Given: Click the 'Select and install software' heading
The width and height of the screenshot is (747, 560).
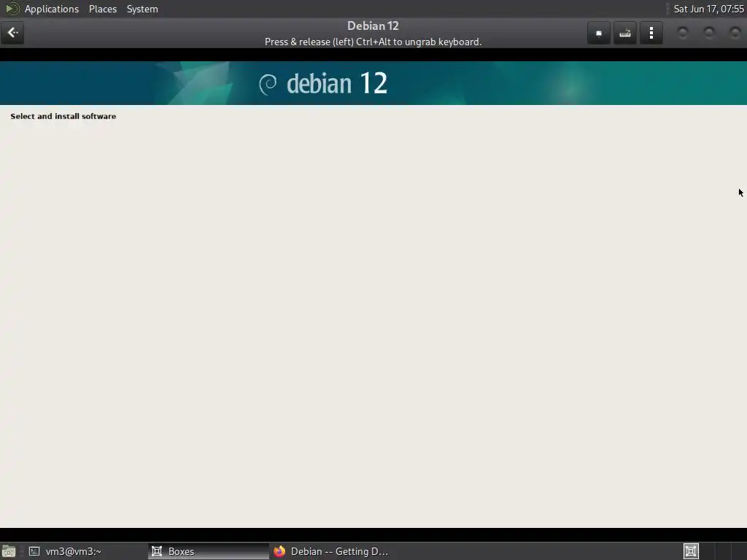Looking at the screenshot, I should point(63,116).
